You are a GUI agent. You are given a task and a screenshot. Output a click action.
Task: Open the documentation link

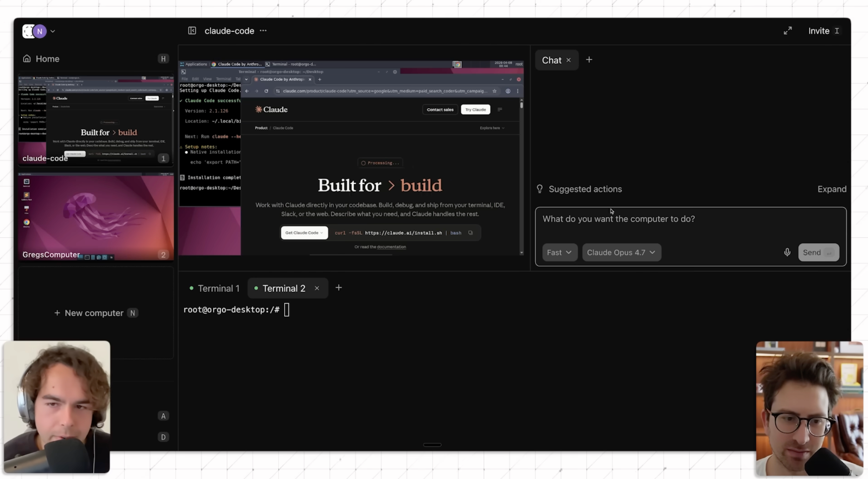coord(391,247)
